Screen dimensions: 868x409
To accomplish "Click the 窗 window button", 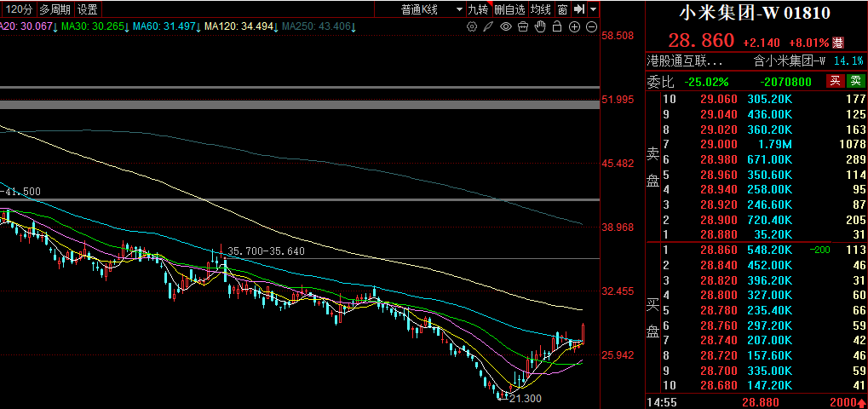I will click(x=562, y=9).
